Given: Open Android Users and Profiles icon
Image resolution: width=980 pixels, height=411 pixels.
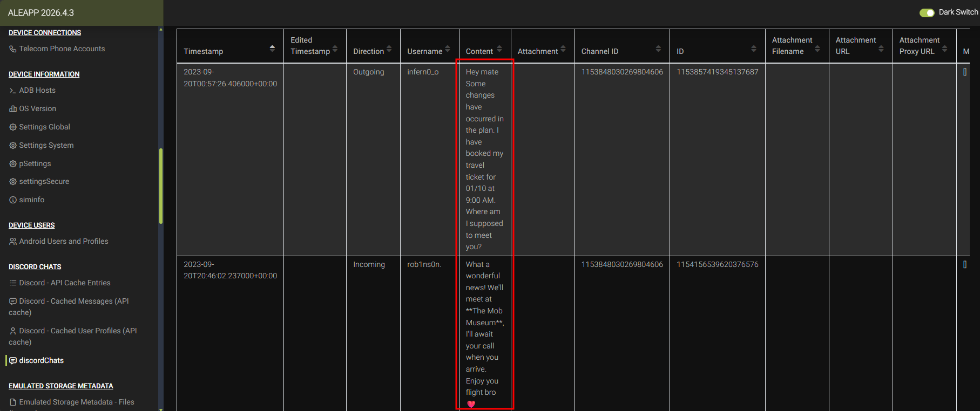Looking at the screenshot, I should [x=13, y=242].
